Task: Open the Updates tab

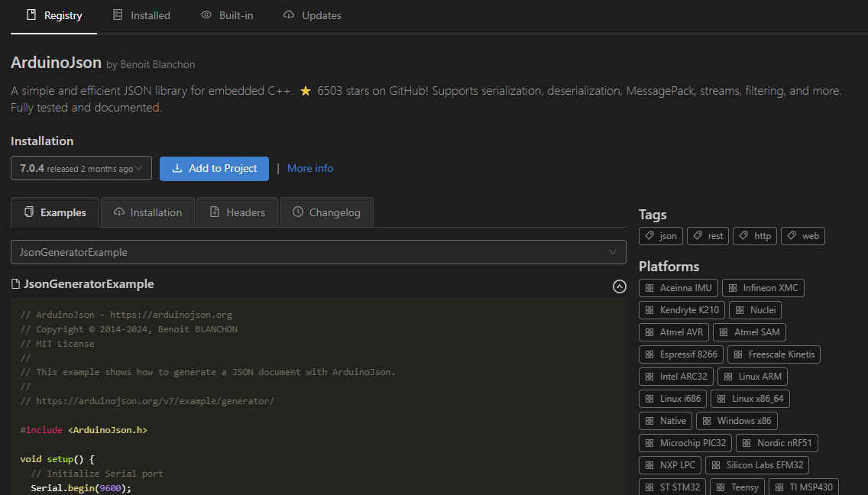Action: (313, 15)
